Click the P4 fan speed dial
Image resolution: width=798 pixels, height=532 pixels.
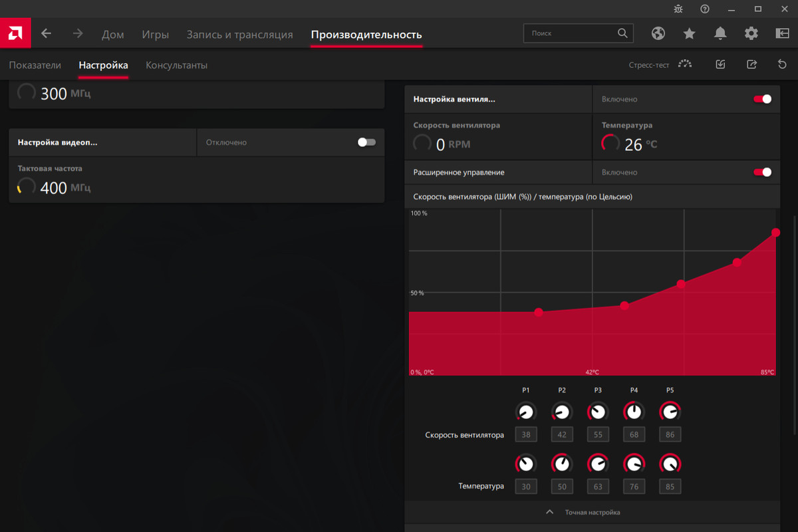coord(634,412)
